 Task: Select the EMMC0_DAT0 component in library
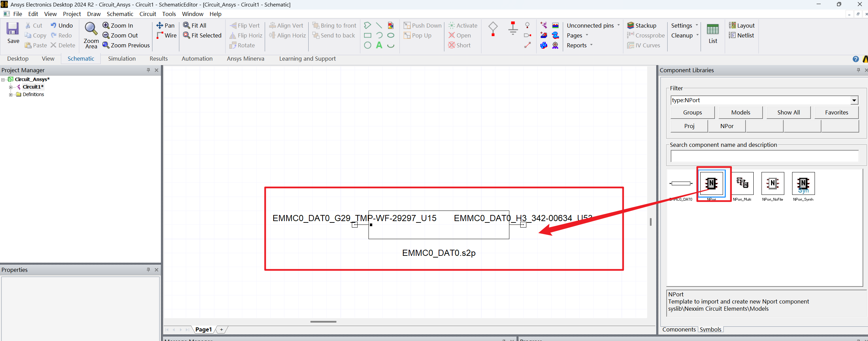681,186
